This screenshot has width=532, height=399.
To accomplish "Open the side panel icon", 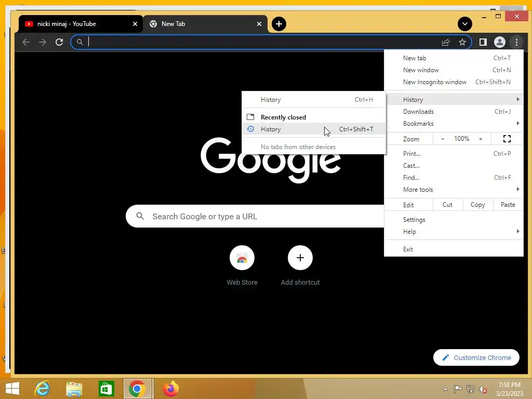I will [483, 42].
